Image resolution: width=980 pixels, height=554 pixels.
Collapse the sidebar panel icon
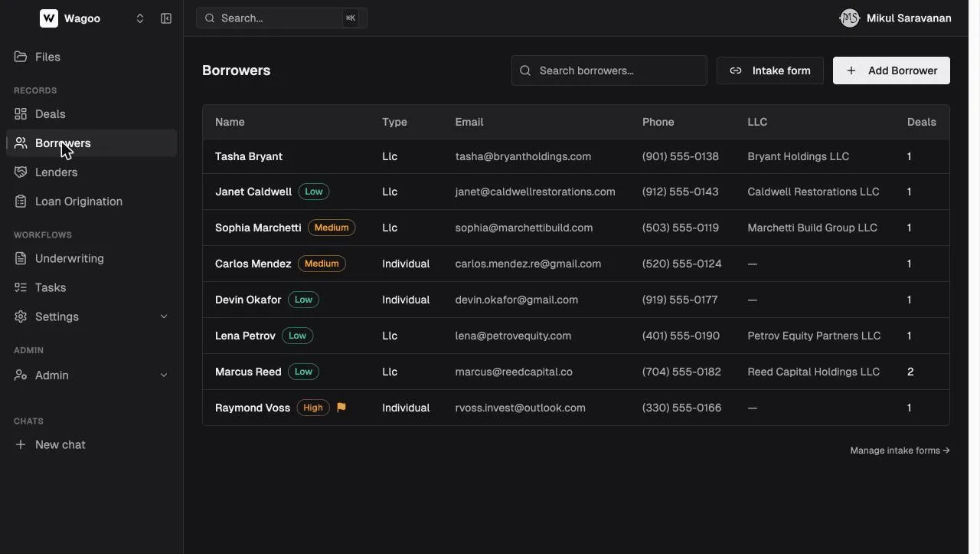point(166,18)
